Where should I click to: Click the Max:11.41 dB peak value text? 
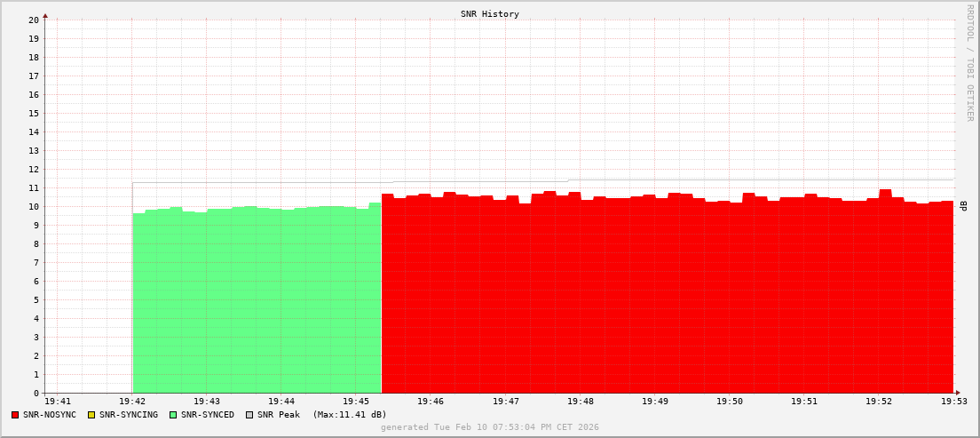coord(350,415)
